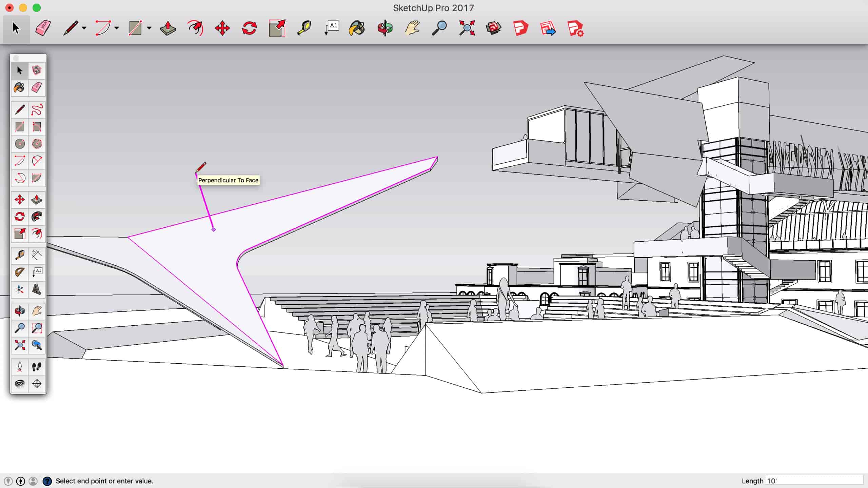The width and height of the screenshot is (868, 488).
Task: Toggle the Look Around tool
Action: (20, 384)
